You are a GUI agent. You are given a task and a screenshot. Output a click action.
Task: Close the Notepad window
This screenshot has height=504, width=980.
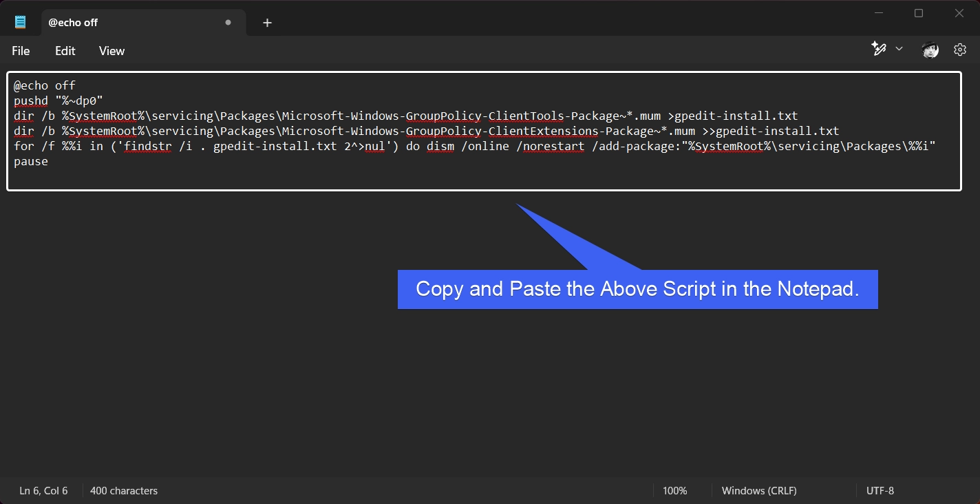(x=959, y=13)
